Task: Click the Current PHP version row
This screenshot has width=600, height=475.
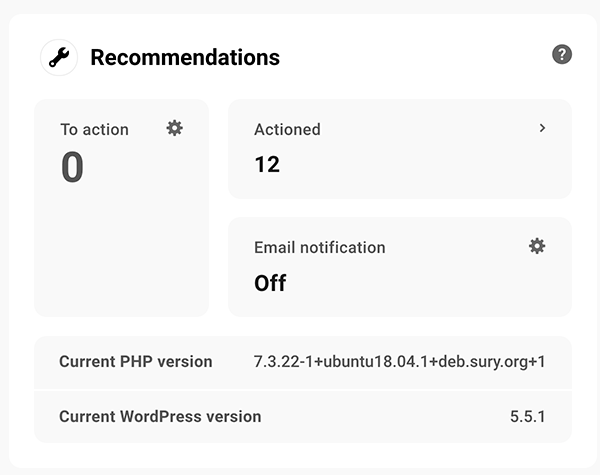Action: [303, 362]
